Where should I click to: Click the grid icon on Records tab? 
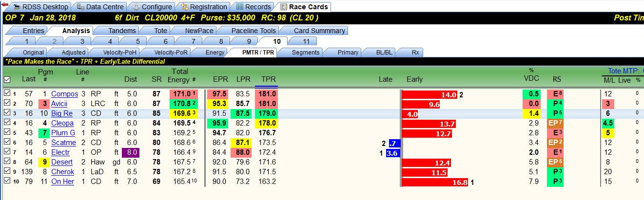[x=239, y=7]
